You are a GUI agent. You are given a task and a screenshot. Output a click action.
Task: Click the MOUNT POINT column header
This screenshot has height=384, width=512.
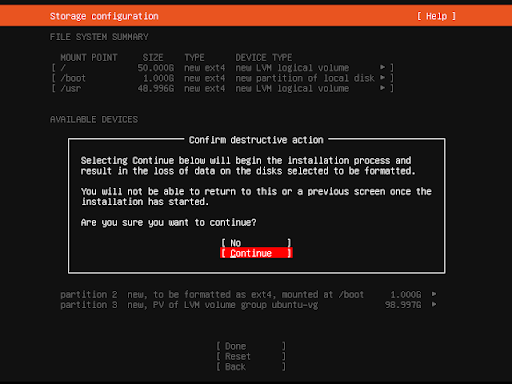pos(89,57)
